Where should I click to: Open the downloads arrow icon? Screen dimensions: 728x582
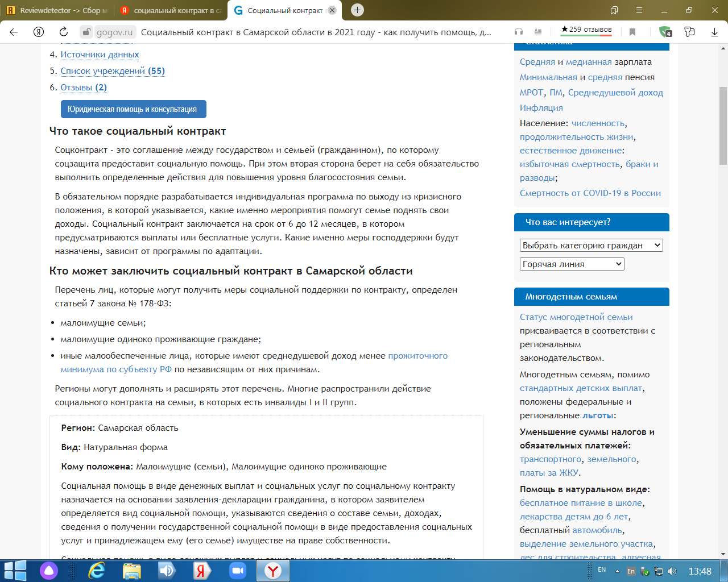tap(714, 32)
